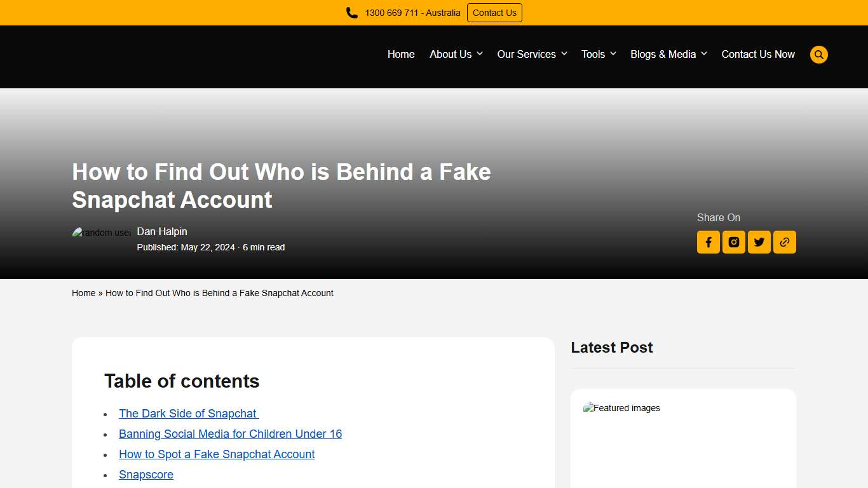
Task: Share the post on Twitter
Action: pyautogui.click(x=759, y=242)
